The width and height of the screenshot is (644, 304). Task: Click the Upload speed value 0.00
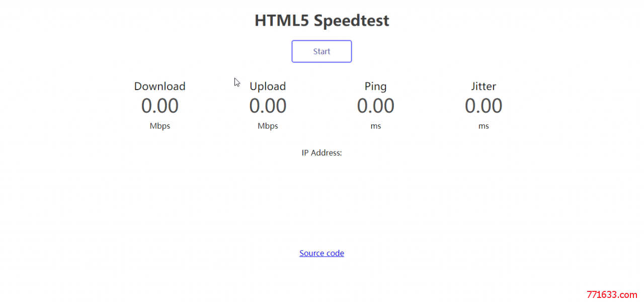(268, 106)
